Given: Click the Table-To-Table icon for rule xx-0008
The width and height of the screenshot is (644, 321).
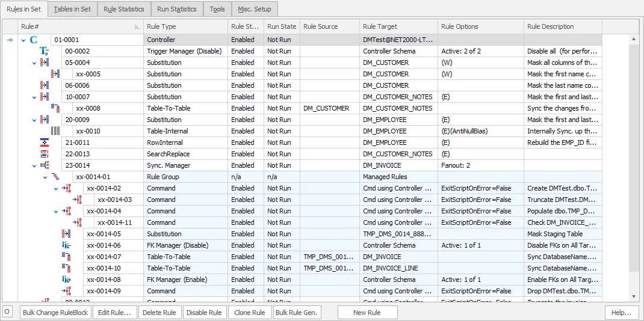Looking at the screenshot, I should click(x=55, y=108).
